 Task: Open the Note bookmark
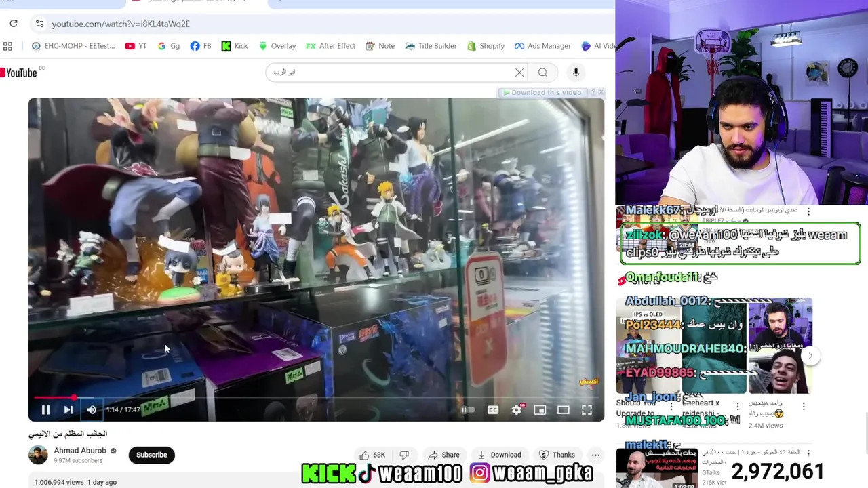coord(380,46)
